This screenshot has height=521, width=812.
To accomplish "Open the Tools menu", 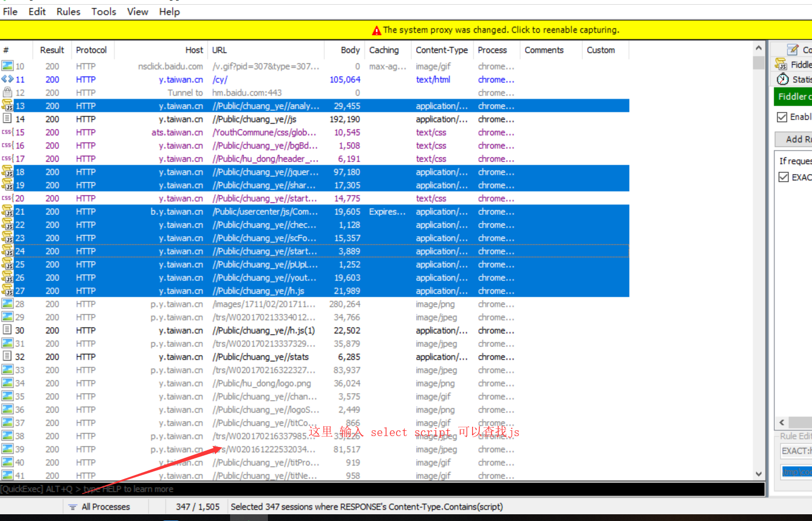I will (104, 11).
